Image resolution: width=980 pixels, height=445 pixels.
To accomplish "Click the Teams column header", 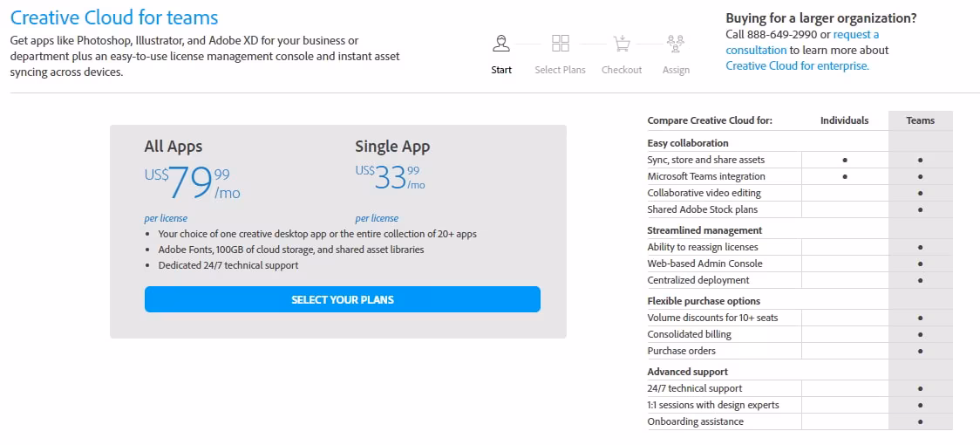I will pos(920,120).
